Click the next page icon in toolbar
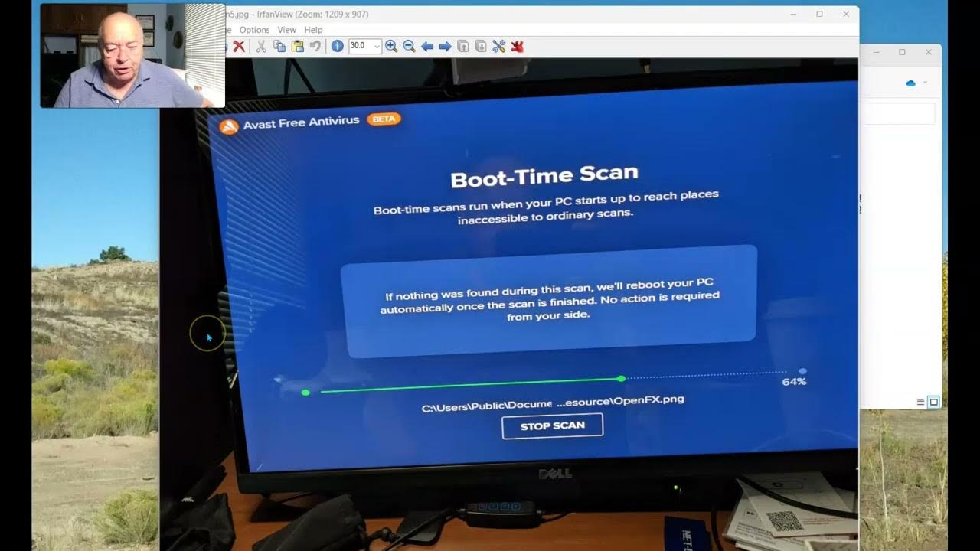Viewport: 980px width, 551px height. pos(481,47)
